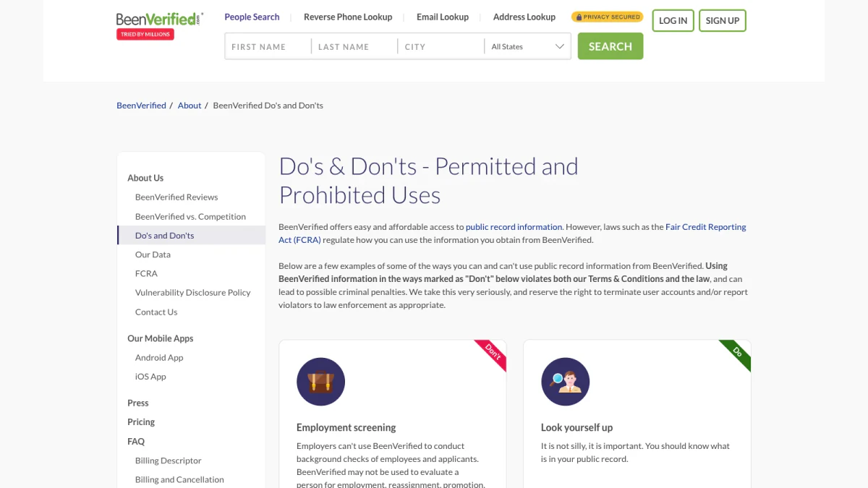The height and width of the screenshot is (488, 868).
Task: Follow the Fair Credit Reporting Act link
Action: (512, 233)
